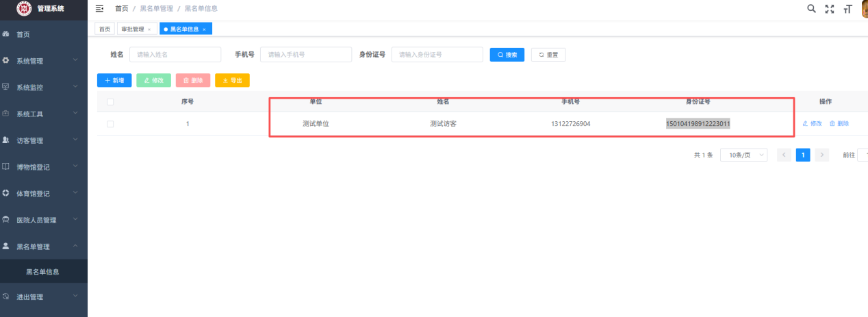Close the 黑名单信息 tab
The image size is (868, 317).
(204, 29)
